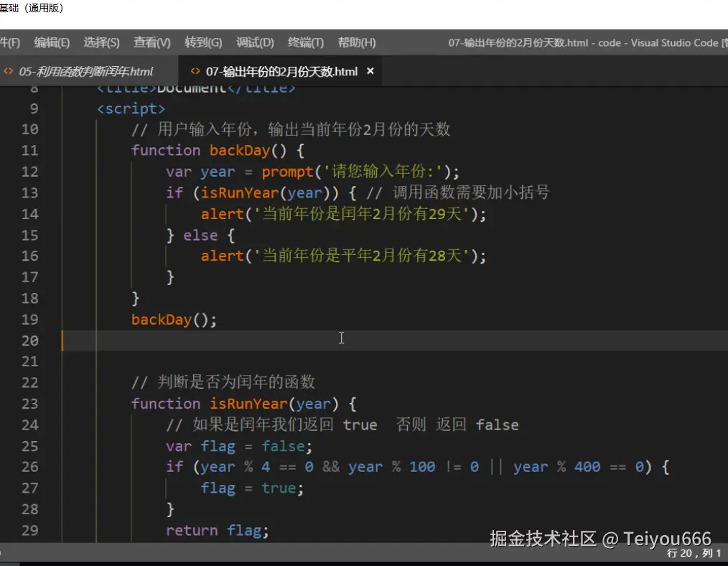Open the 终端(T) menu
Viewport: 728px width, 566px height.
click(306, 42)
